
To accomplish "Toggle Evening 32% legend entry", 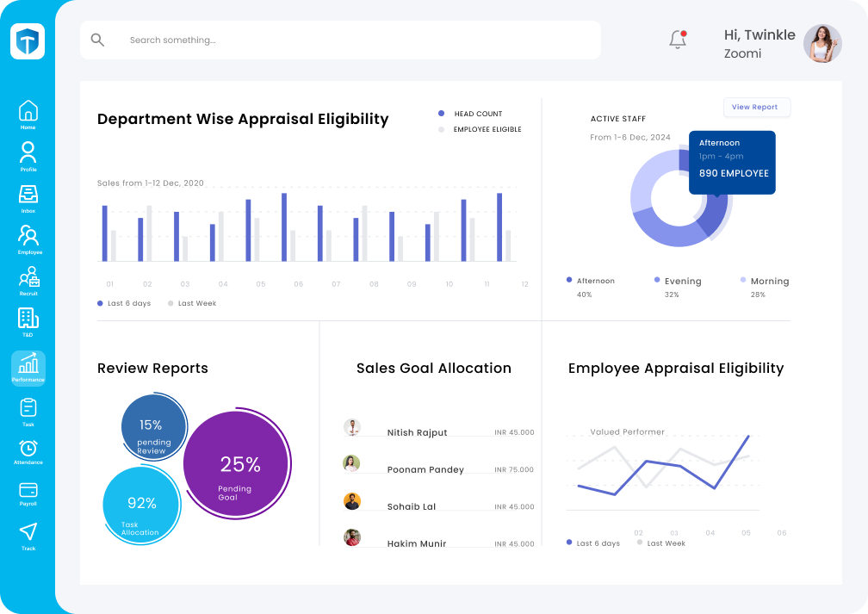I will (678, 287).
